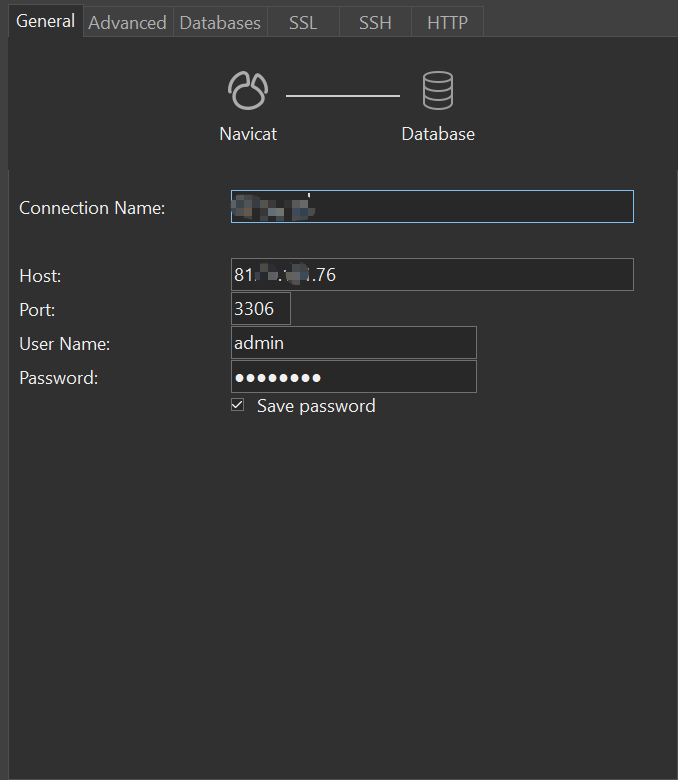This screenshot has width=678, height=780.
Task: Click the "Connection Name:" label
Action: tap(92, 208)
